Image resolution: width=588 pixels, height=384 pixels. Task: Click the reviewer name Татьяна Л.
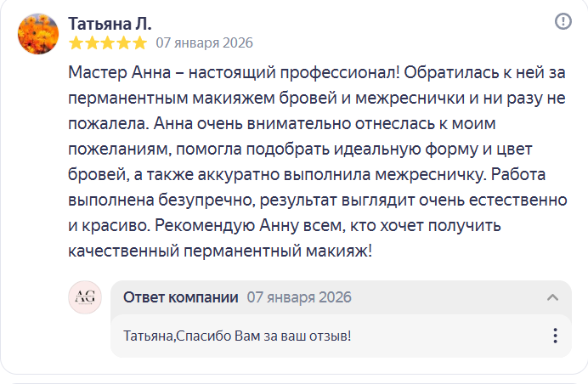click(x=110, y=23)
